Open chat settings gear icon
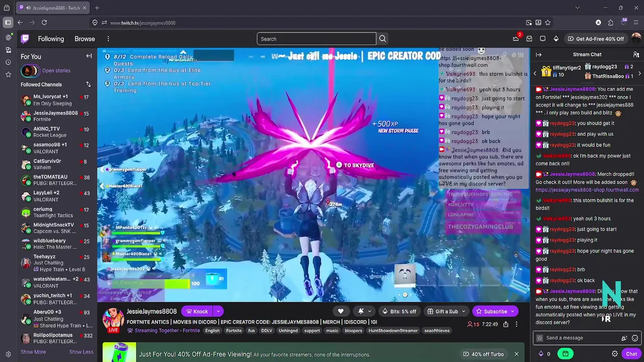The image size is (644, 362). point(615,354)
